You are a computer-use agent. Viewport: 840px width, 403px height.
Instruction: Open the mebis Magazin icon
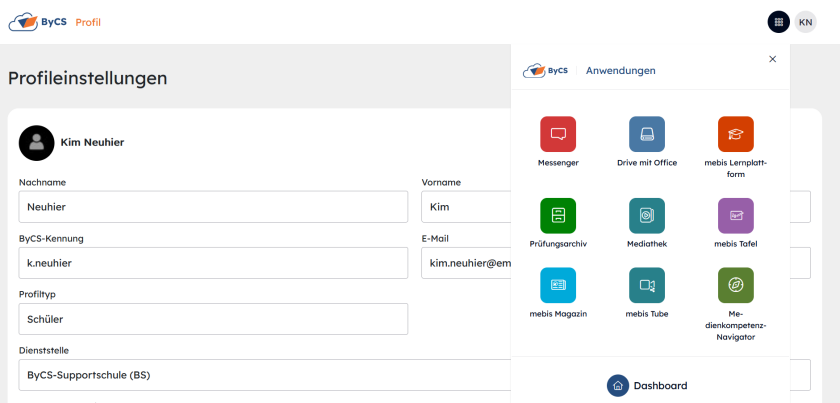[x=558, y=286]
